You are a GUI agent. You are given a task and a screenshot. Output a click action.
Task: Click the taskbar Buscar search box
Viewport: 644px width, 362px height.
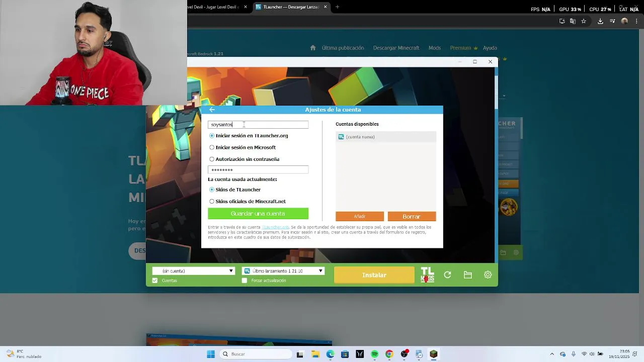(256, 354)
